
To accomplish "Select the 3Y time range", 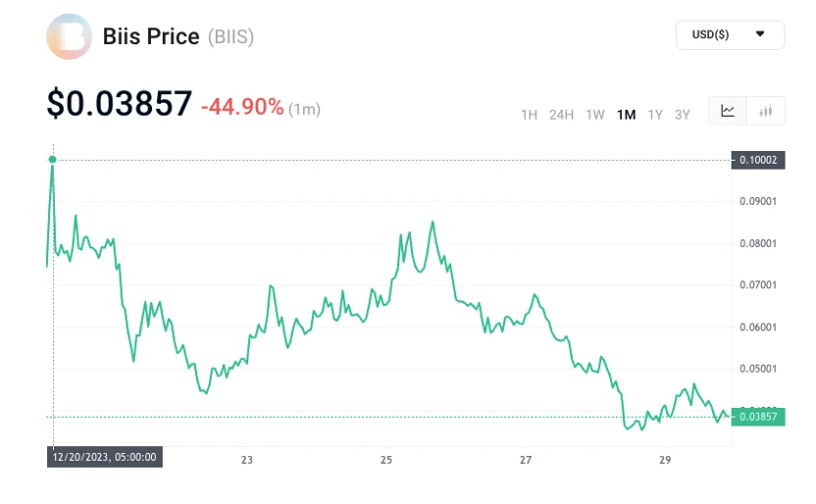I will pyautogui.click(x=683, y=115).
